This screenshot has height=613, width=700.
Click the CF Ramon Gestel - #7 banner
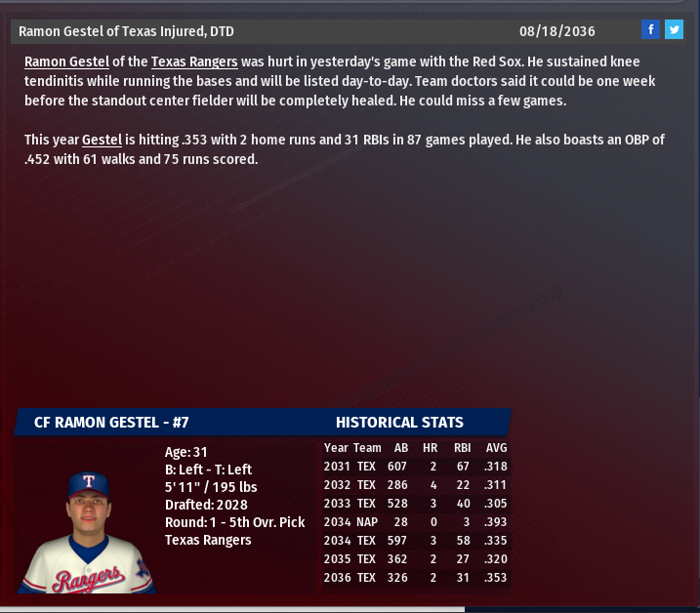click(x=111, y=423)
